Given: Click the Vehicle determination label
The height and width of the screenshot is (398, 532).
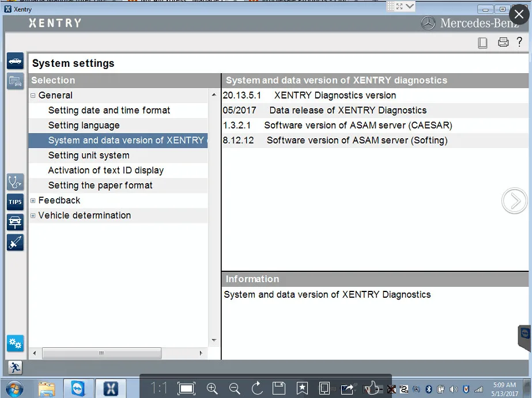Looking at the screenshot, I should (x=85, y=215).
